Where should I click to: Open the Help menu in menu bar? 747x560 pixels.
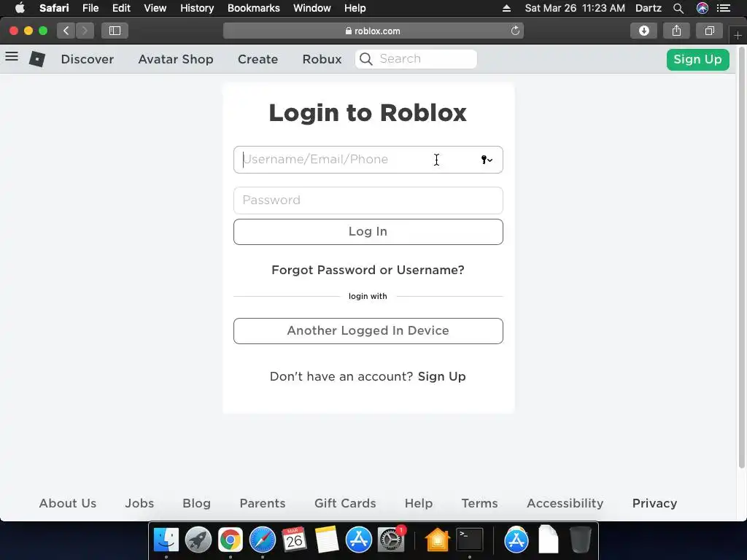[355, 8]
